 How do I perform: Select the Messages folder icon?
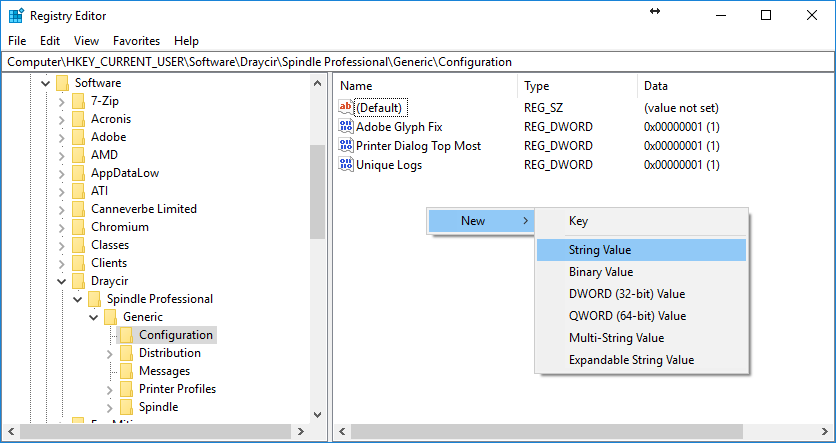pos(126,371)
